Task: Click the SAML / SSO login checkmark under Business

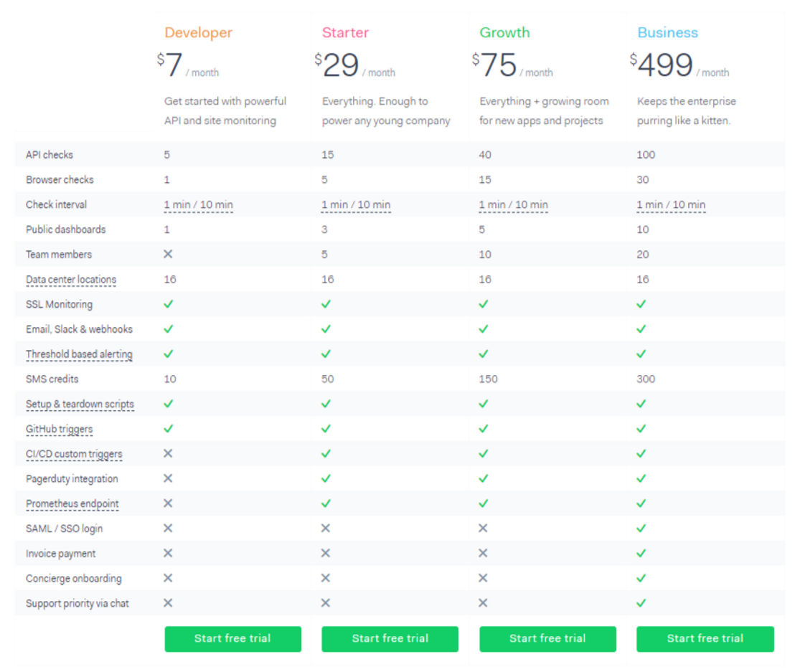Action: 641,528
